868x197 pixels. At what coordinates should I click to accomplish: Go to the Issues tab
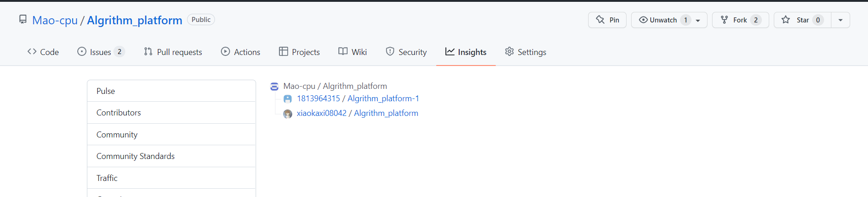point(101,52)
